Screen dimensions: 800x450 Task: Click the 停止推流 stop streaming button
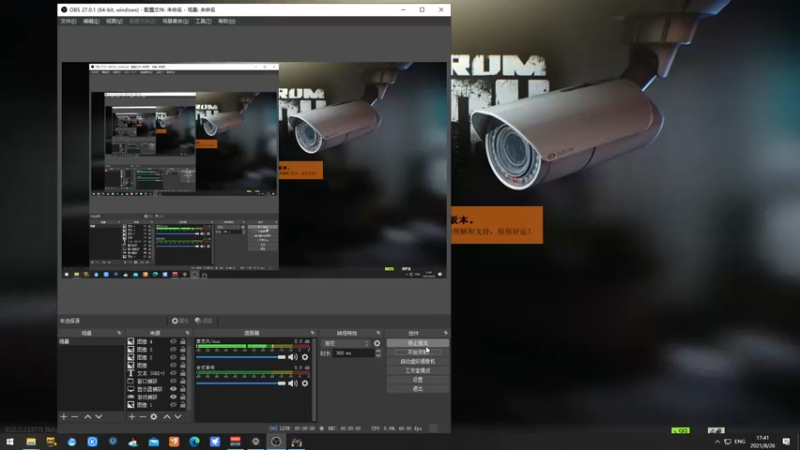[x=418, y=343]
